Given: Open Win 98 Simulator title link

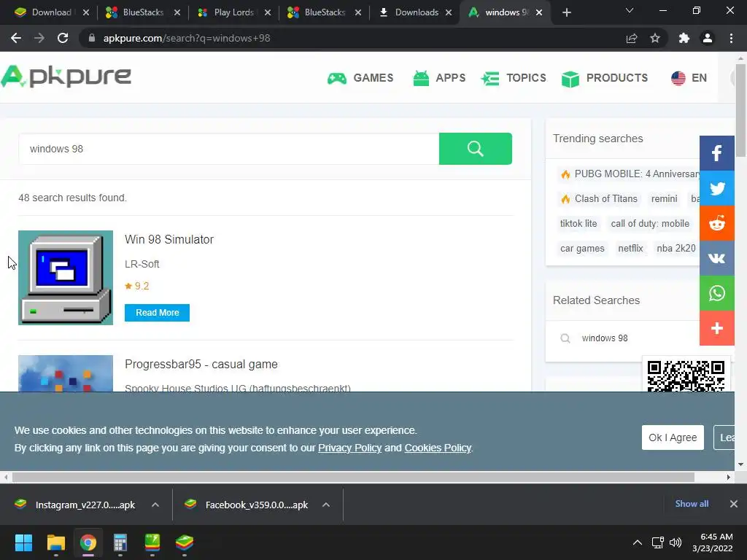Looking at the screenshot, I should pos(169,239).
